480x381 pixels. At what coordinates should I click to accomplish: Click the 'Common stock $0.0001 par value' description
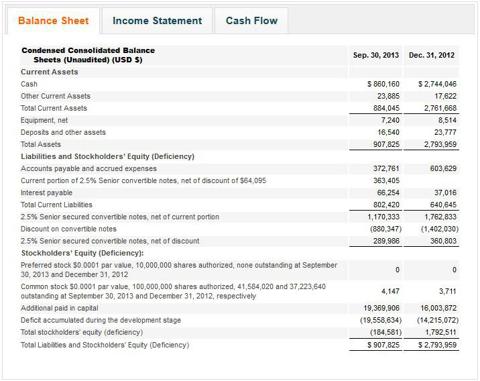pos(173,291)
